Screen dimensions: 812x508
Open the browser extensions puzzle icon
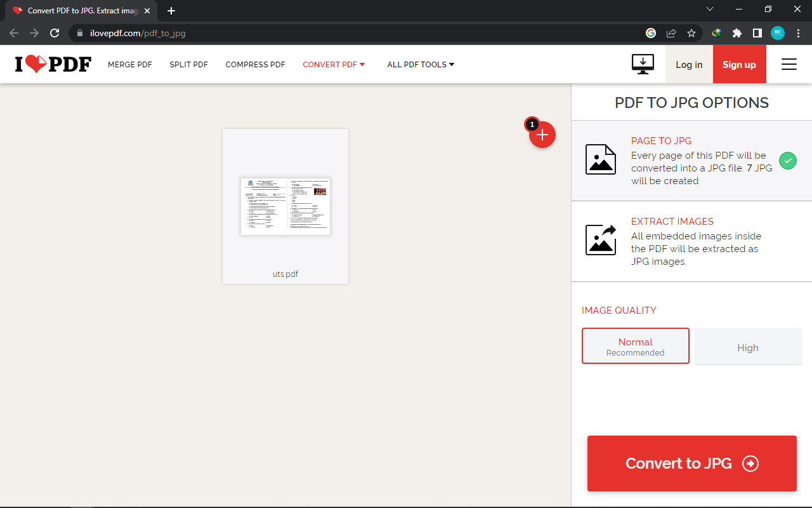pos(737,33)
